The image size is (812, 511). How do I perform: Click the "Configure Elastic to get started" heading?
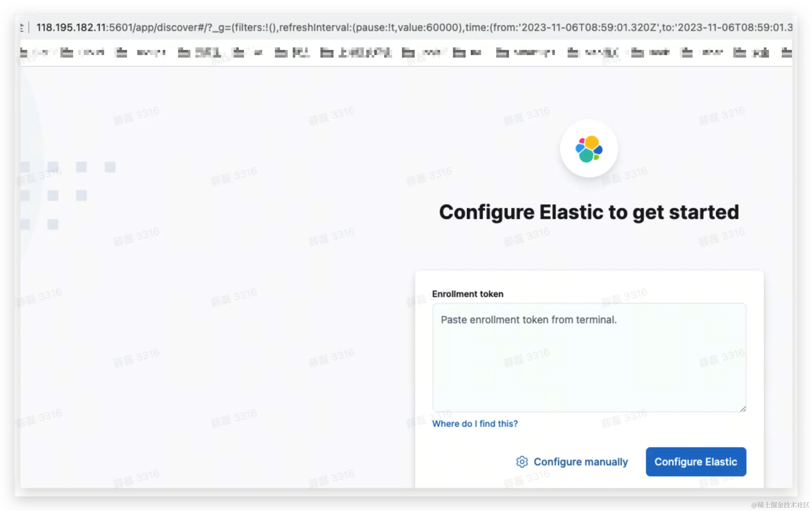(589, 212)
